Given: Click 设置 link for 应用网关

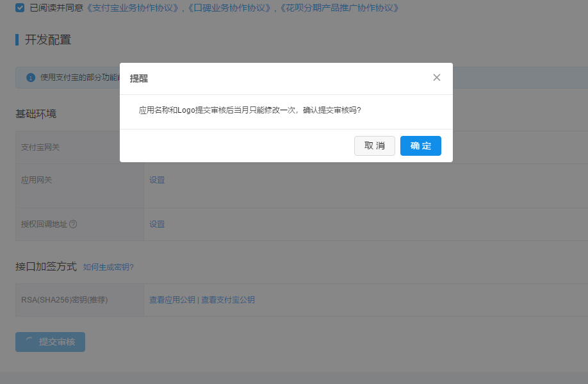Looking at the screenshot, I should [x=157, y=179].
